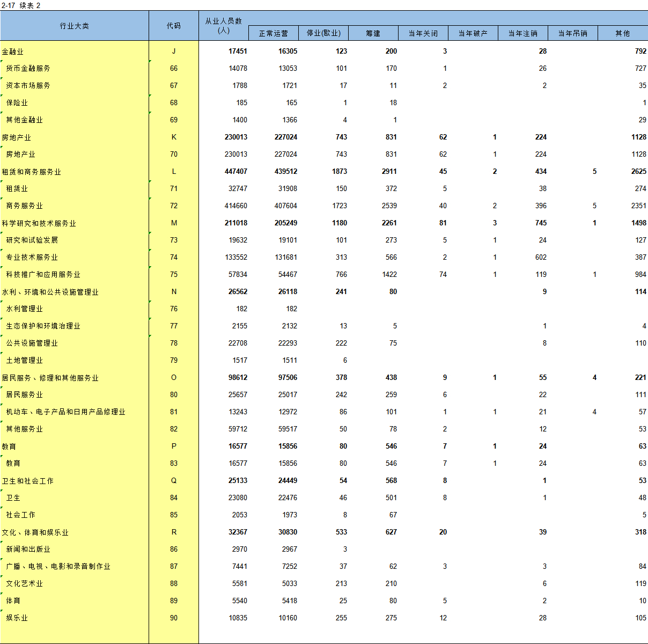
Task: Select the 科学研究和技术服务业 cell
Action: click(x=75, y=223)
